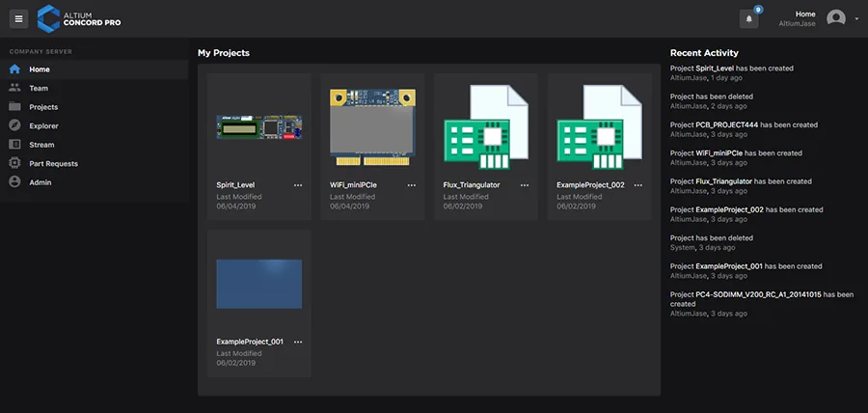Click Flux_Triangulator in Recent Activity
This screenshot has height=413, width=868.
[724, 181]
